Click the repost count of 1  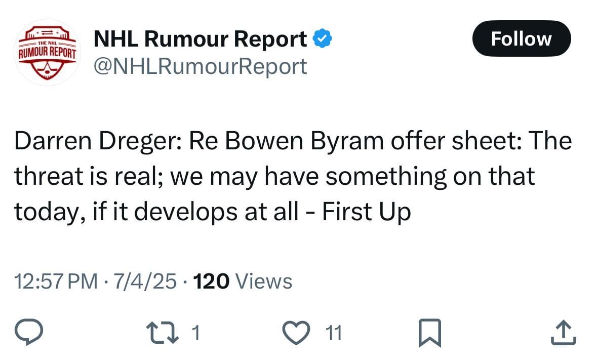point(196,333)
